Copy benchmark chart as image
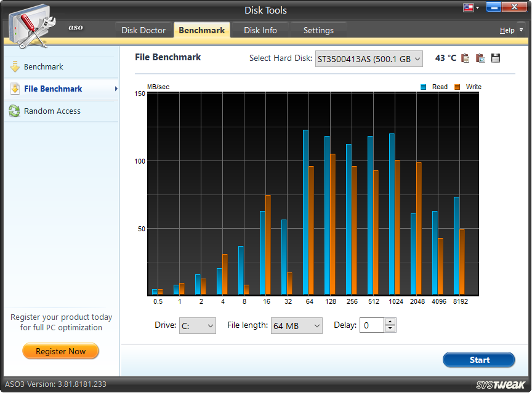532x393 pixels. pyautogui.click(x=480, y=58)
